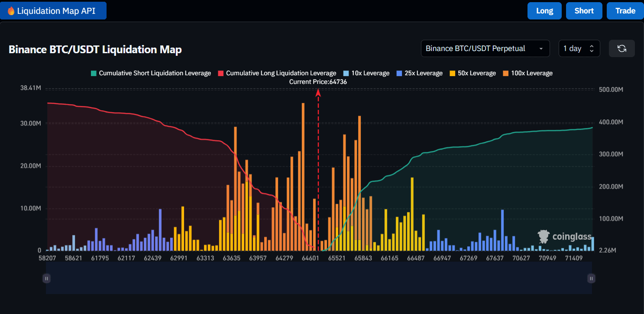This screenshot has width=644, height=314.
Task: Toggle the 100x Leverage legend series
Action: [527, 73]
